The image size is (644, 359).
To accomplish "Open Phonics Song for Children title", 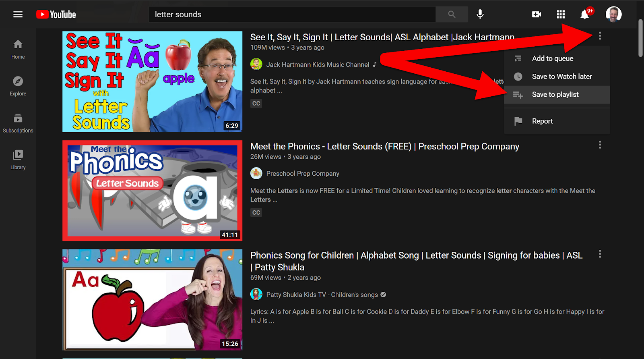I will pyautogui.click(x=416, y=261).
